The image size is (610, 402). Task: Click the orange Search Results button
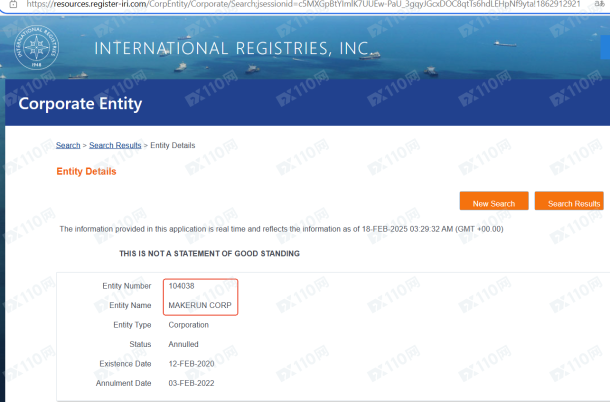coord(569,201)
